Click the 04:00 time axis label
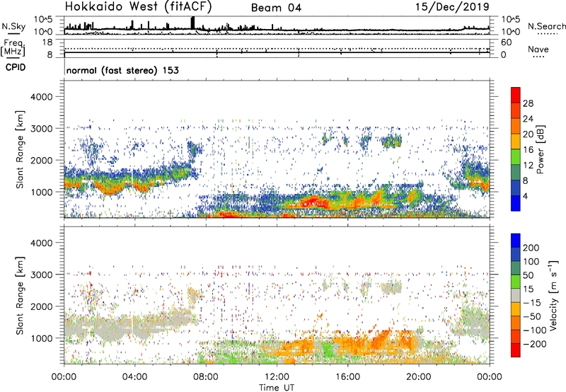This screenshot has height=392, width=566. pos(134,377)
